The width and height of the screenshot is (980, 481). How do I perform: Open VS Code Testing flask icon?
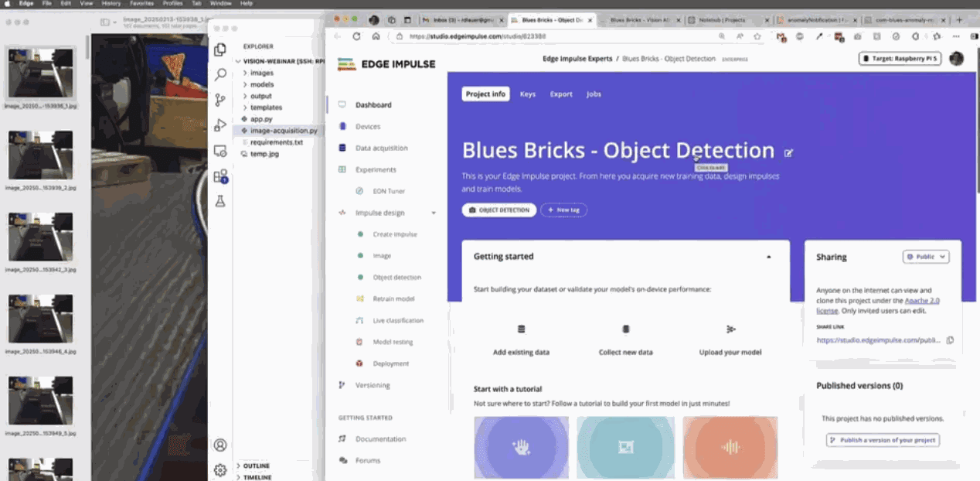220,201
